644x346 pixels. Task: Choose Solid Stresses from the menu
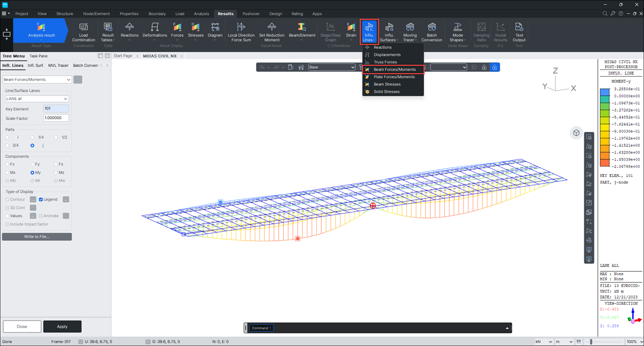coord(393,91)
